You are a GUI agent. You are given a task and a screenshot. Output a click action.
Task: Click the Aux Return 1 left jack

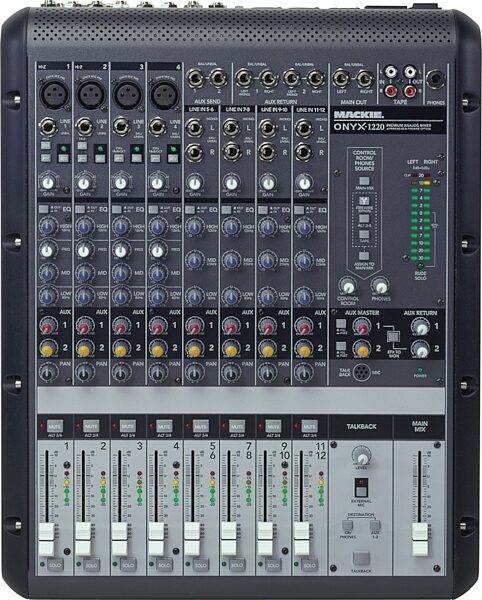pyautogui.click(x=244, y=78)
